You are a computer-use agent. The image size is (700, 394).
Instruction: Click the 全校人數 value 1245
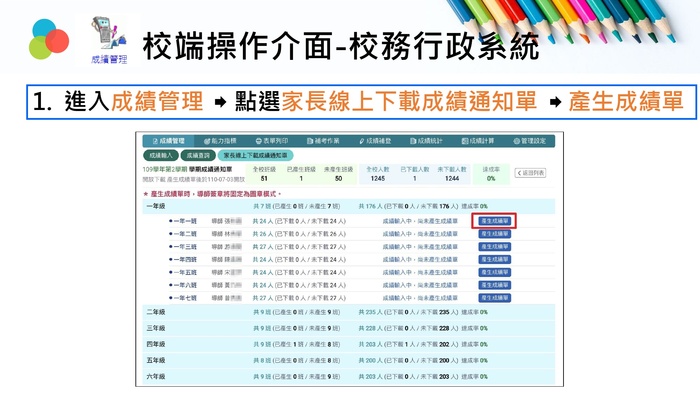tap(378, 178)
